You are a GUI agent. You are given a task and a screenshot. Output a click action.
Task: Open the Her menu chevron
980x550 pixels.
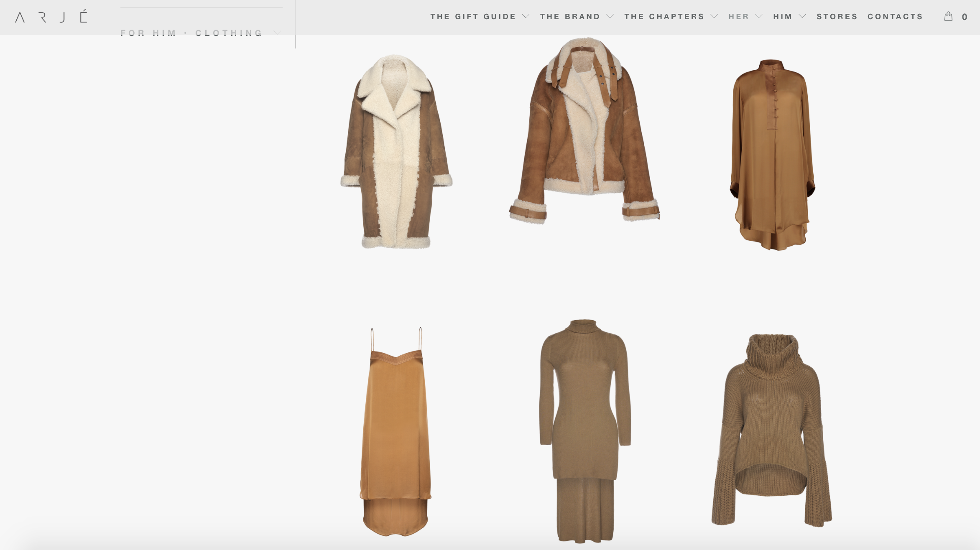759,16
